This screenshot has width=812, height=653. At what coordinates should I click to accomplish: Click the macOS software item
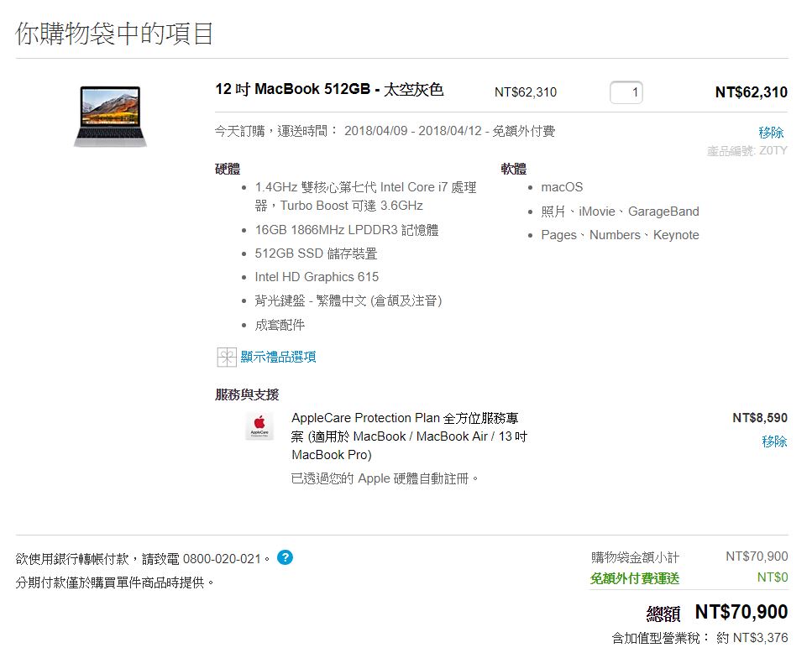click(x=562, y=187)
